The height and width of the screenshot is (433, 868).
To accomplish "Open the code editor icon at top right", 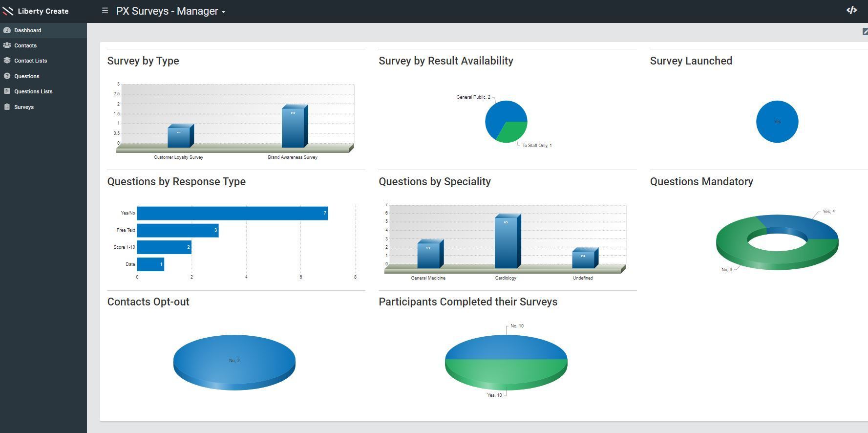I will 851,10.
